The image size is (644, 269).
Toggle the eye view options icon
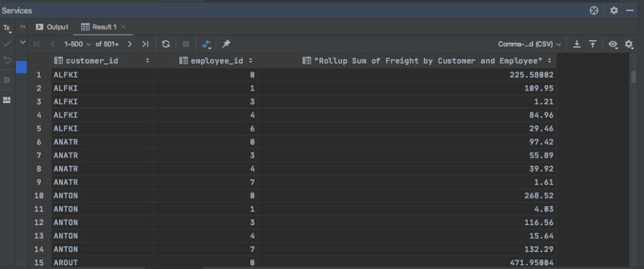613,45
